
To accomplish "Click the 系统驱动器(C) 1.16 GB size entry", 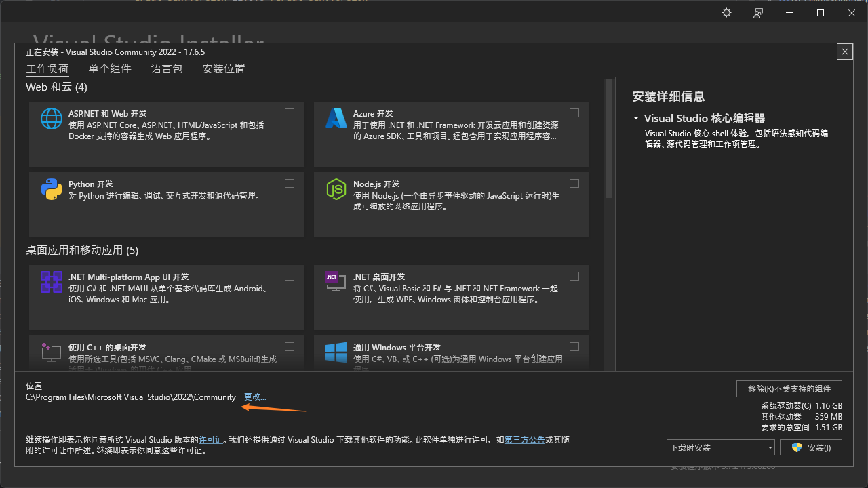I will pyautogui.click(x=802, y=406).
